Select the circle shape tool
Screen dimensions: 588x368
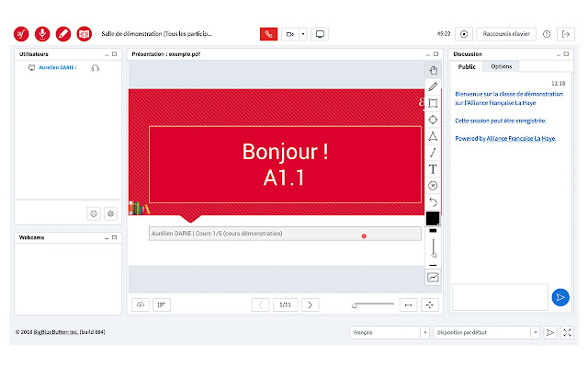click(x=433, y=120)
